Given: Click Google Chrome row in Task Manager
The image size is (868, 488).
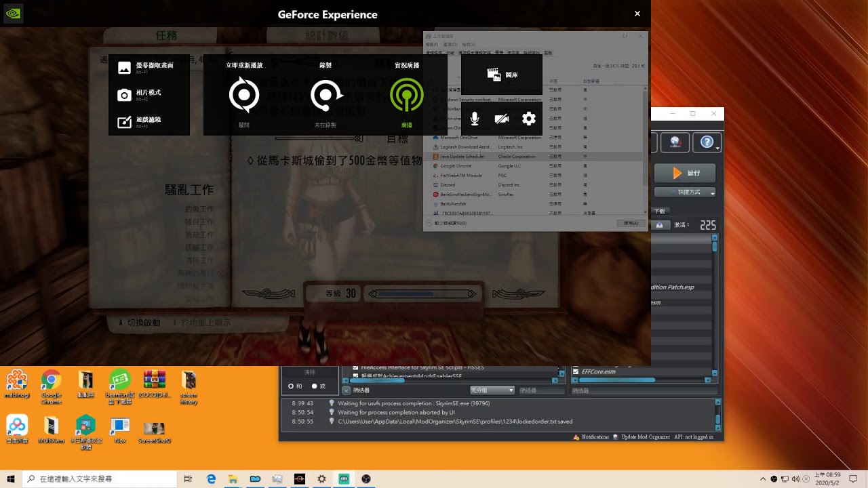Looking at the screenshot, I should (534, 165).
